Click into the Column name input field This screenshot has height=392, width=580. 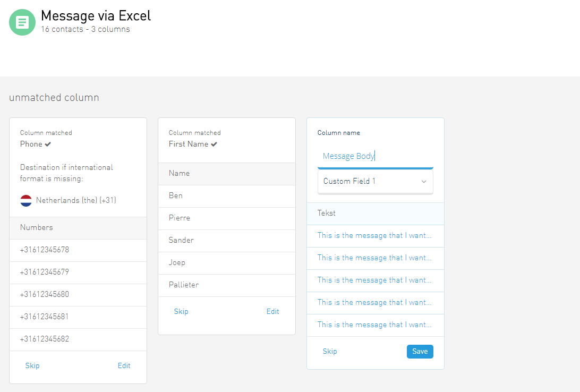[375, 156]
